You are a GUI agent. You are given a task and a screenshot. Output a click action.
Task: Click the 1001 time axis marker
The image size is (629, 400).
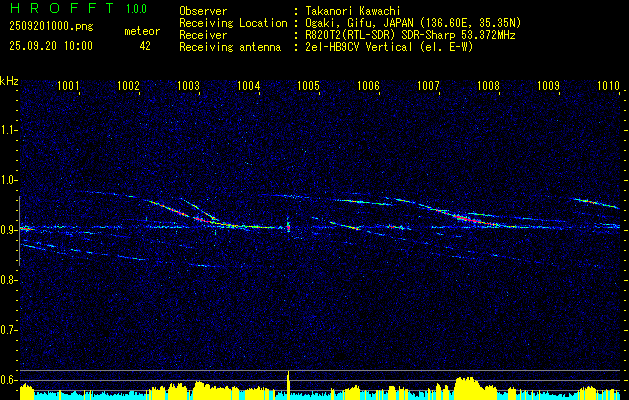(68, 85)
